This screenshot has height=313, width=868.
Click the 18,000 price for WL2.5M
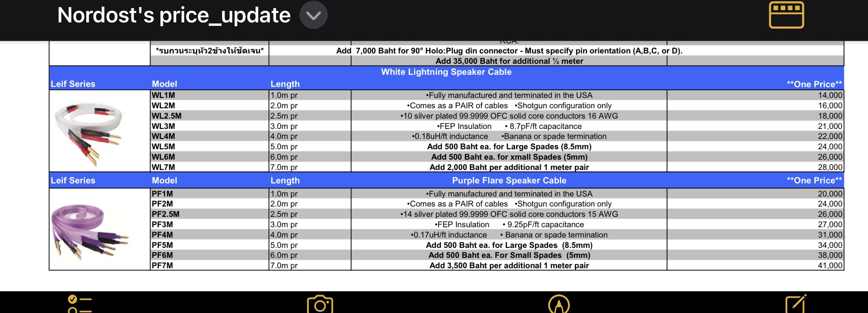pyautogui.click(x=830, y=116)
